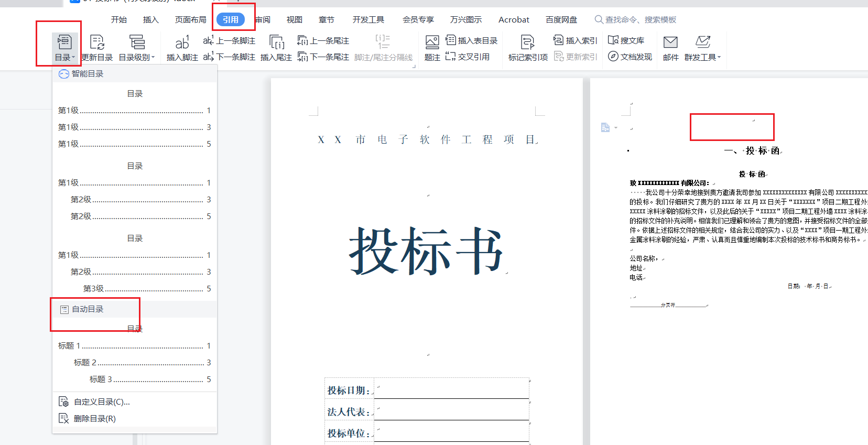Switch to the 开始 tab
This screenshot has height=445, width=868.
tap(119, 19)
